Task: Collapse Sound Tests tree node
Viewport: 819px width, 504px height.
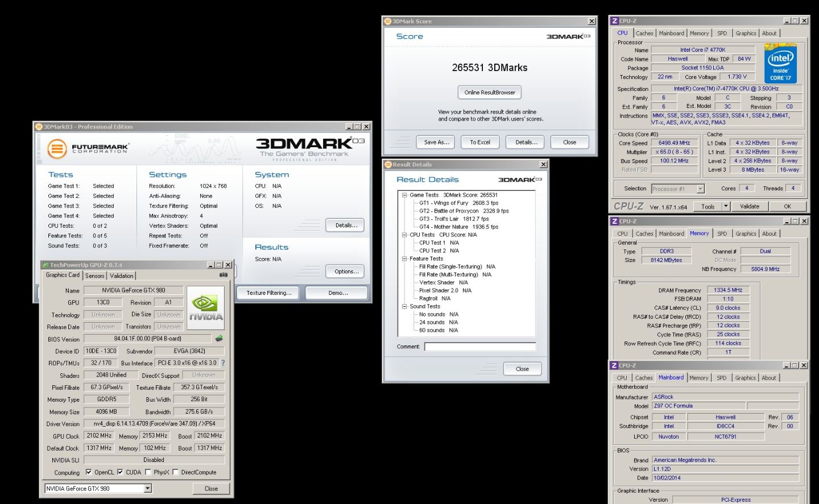Action: [x=404, y=306]
